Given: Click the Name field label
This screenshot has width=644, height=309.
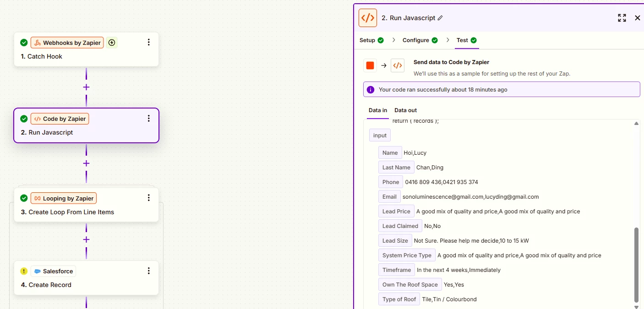Looking at the screenshot, I should point(390,152).
